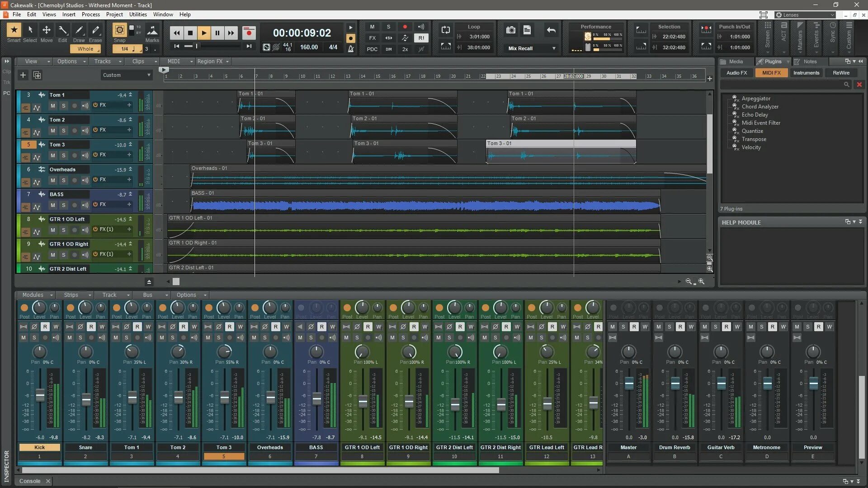This screenshot has height=488, width=868.
Task: Select the Erase tool
Action: pyautogui.click(x=95, y=31)
